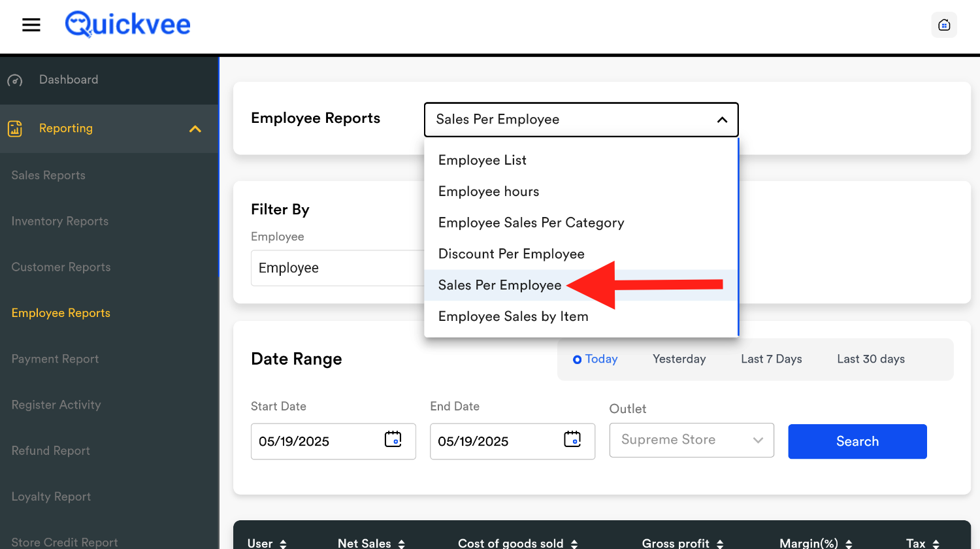This screenshot has height=549, width=980.
Task: Click the Dashboard gauge icon
Action: pos(15,80)
